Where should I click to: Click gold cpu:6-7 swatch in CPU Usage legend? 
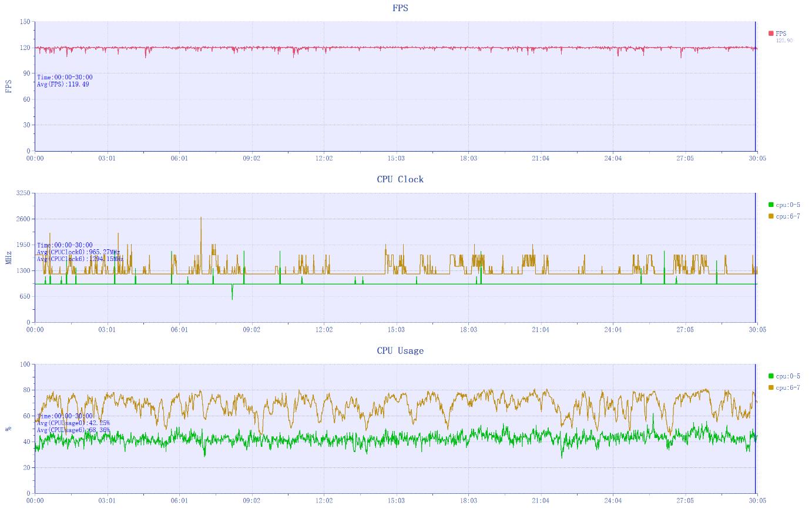click(771, 387)
